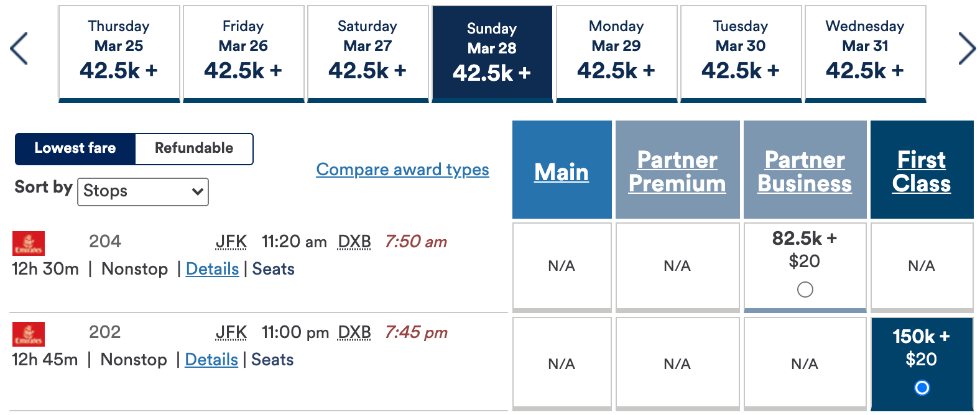Select First Class 150k fare radio
The image size is (980, 415).
pos(922,388)
